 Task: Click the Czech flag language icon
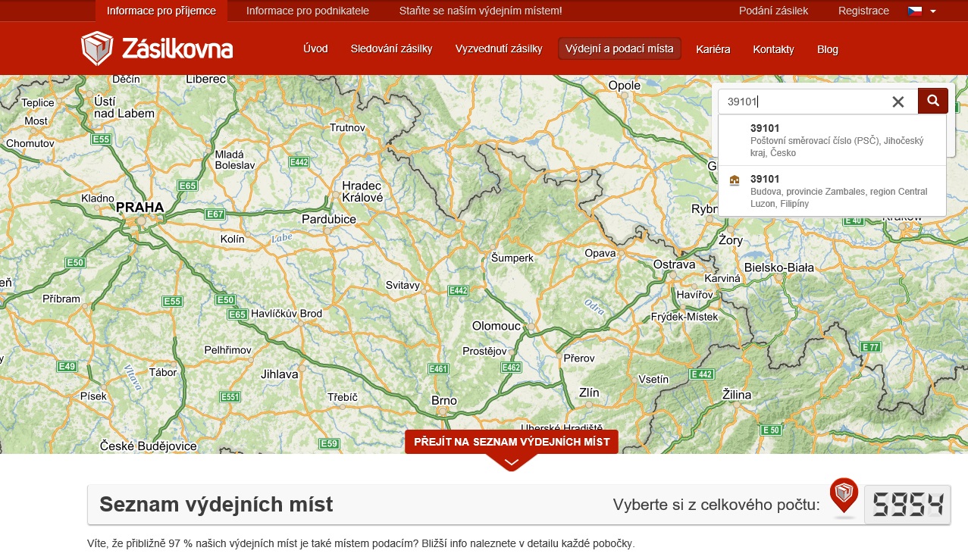915,11
